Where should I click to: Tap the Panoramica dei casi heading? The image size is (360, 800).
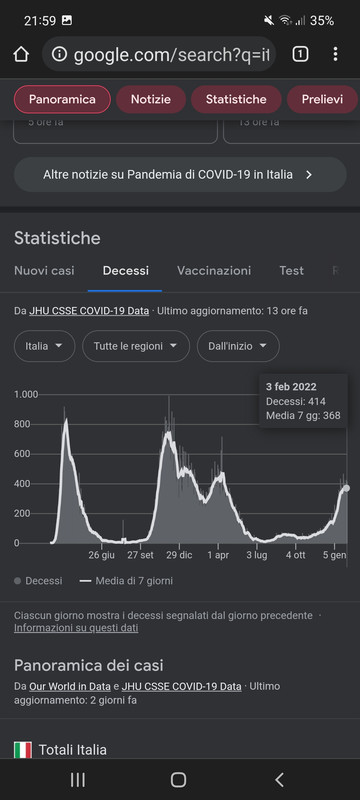pyautogui.click(x=89, y=665)
